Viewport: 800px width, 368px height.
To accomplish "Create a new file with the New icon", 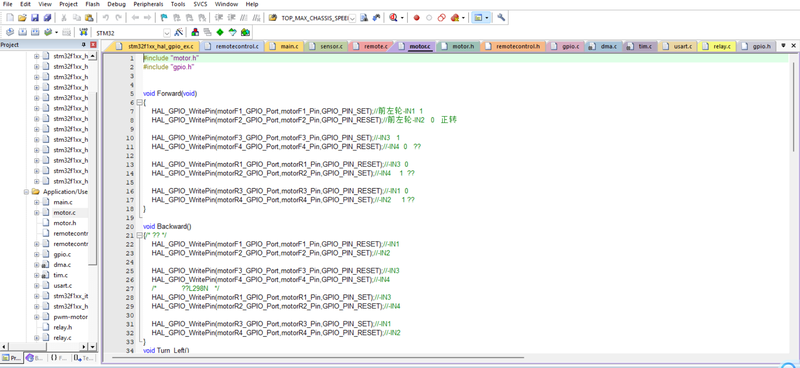I will 9,17.
